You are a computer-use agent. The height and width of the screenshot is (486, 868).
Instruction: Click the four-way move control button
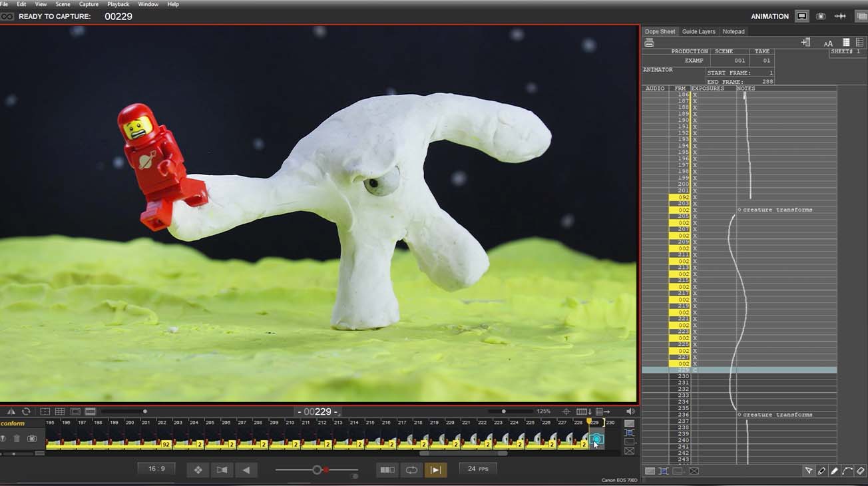[198, 470]
